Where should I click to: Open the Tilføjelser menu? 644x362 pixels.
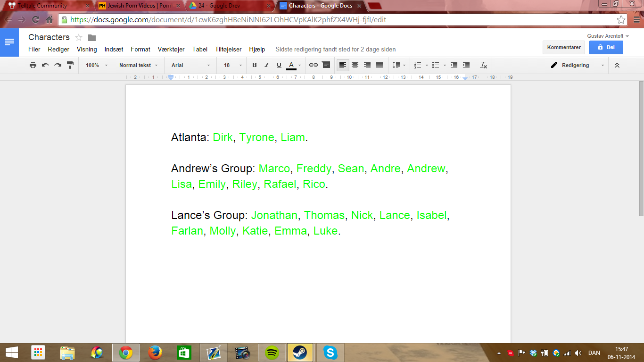(x=228, y=49)
